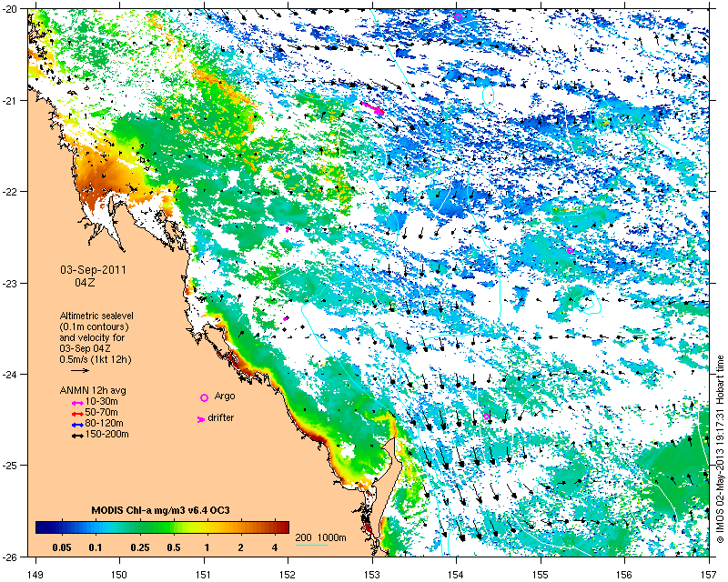Click the red 50-70m arrow in the legend
This screenshot has width=728, height=582.
pos(77,414)
